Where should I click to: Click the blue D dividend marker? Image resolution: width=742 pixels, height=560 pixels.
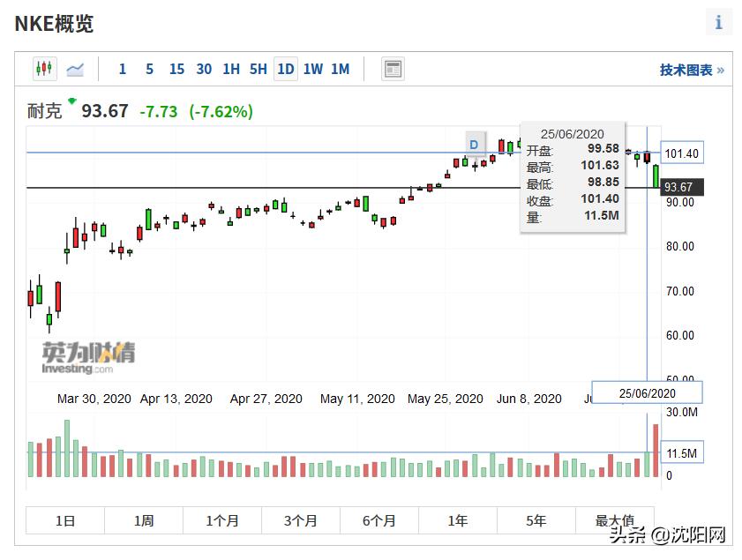pyautogui.click(x=474, y=145)
